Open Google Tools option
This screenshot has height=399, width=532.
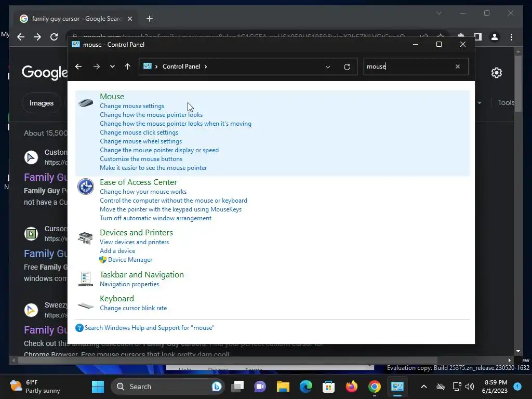coord(506,102)
